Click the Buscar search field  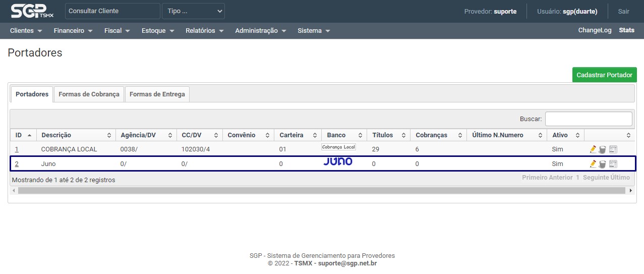(x=588, y=119)
